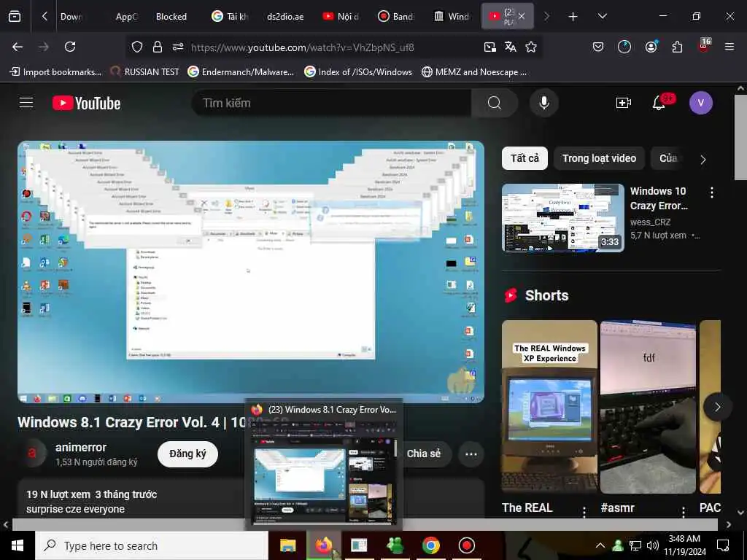Open a new tab with plus button

coord(573,17)
